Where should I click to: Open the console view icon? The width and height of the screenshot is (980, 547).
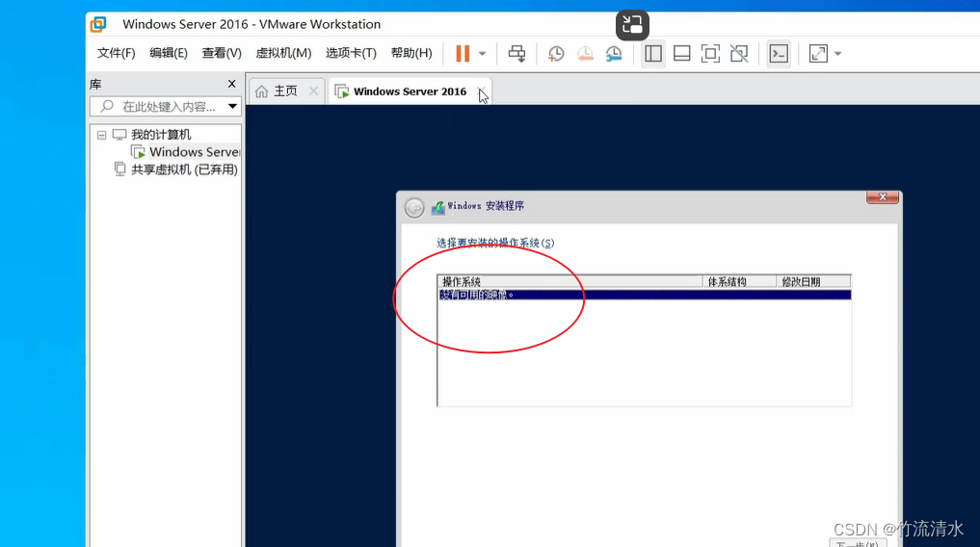[x=779, y=54]
